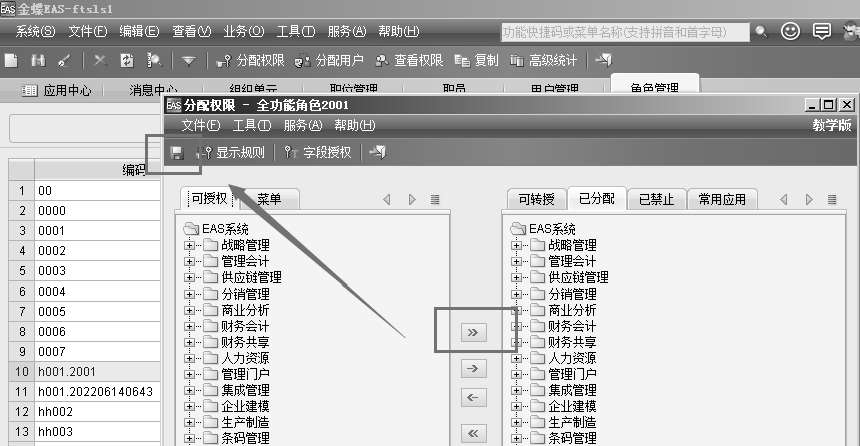Select row with code hh002
The image size is (860, 446).
84,411
